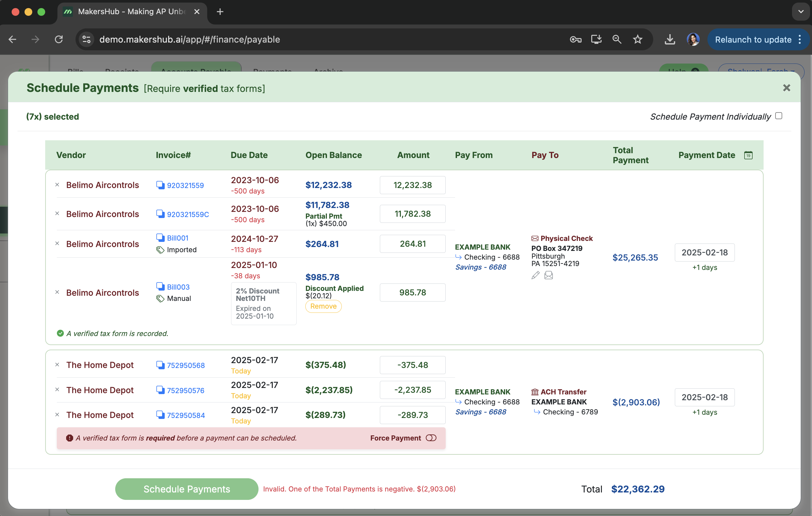Open a new browser tab
Image resolution: width=812 pixels, height=516 pixels.
tap(220, 12)
